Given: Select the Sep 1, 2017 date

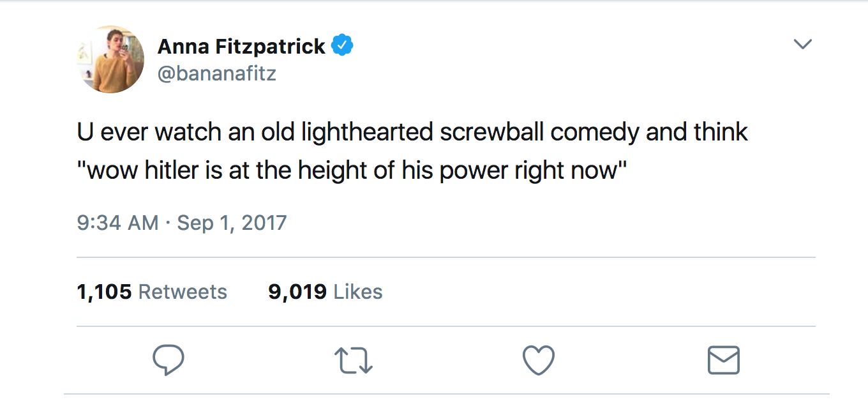Looking at the screenshot, I should pos(232,223).
